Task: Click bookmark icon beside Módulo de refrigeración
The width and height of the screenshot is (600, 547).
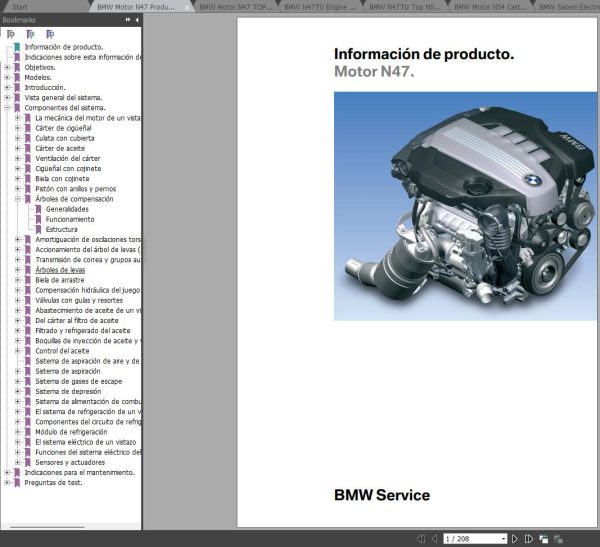Action: 28,432
